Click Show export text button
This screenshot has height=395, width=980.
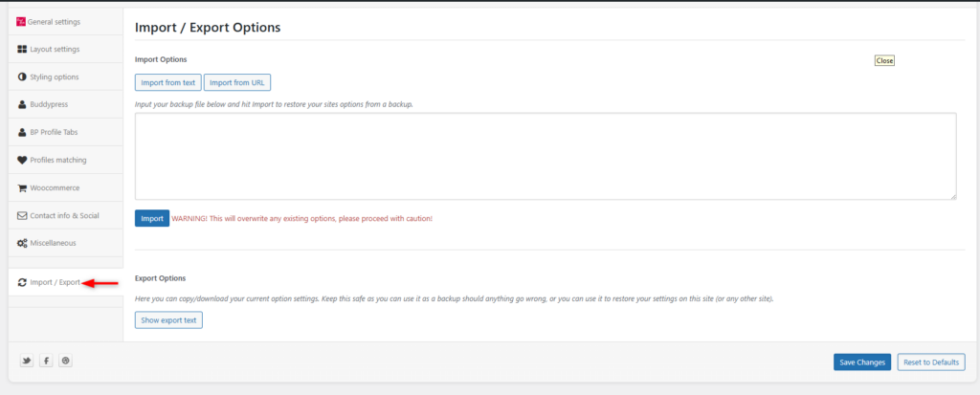click(x=168, y=320)
